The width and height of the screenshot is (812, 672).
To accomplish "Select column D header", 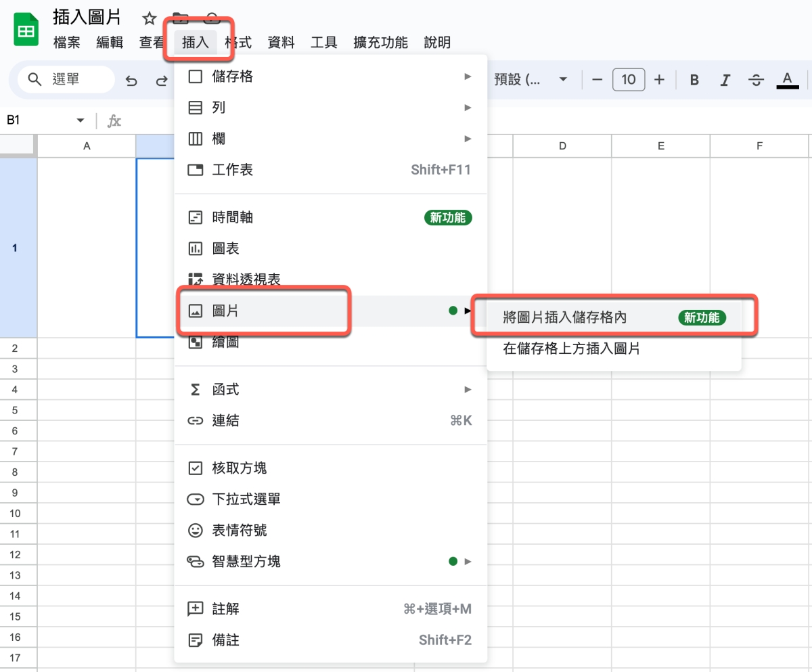I will click(x=562, y=145).
